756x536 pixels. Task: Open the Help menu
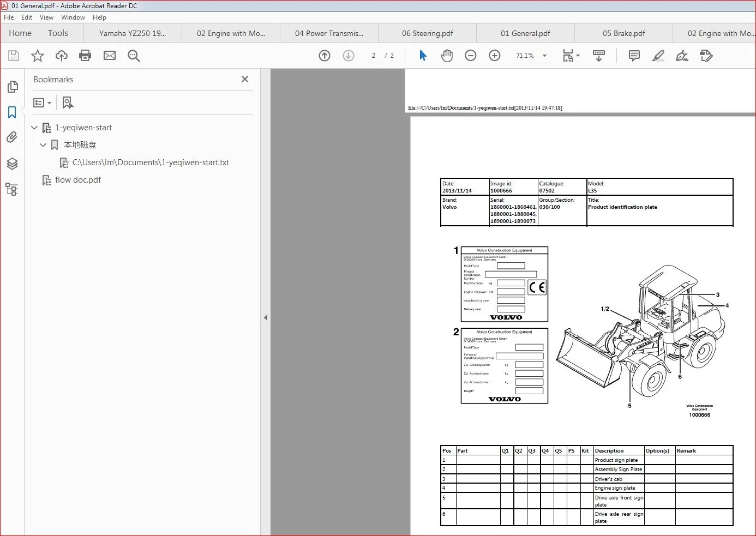click(99, 17)
